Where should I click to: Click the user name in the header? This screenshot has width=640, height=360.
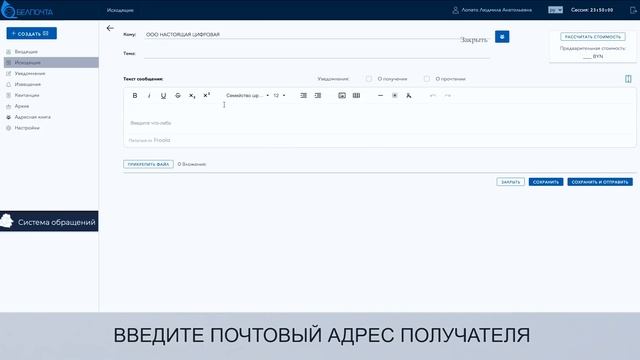[x=497, y=10]
